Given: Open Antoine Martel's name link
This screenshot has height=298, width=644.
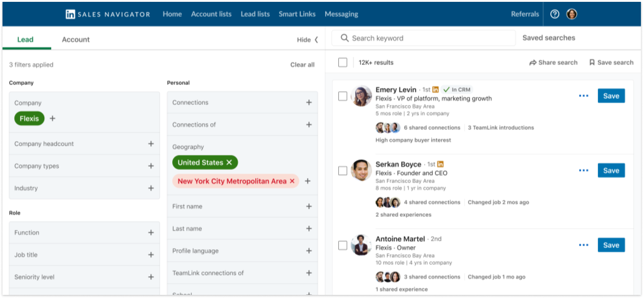Looking at the screenshot, I should tap(401, 239).
